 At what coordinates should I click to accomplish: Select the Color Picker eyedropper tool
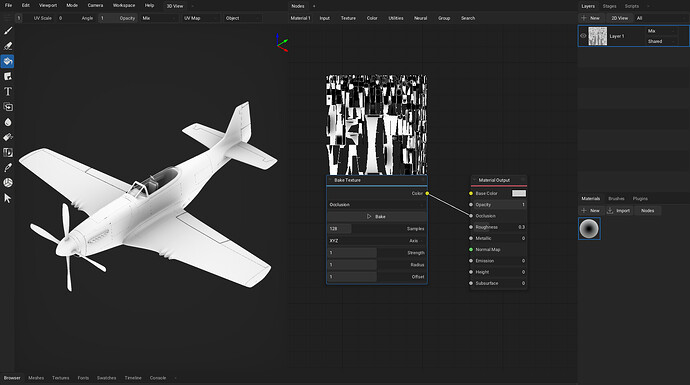point(8,168)
